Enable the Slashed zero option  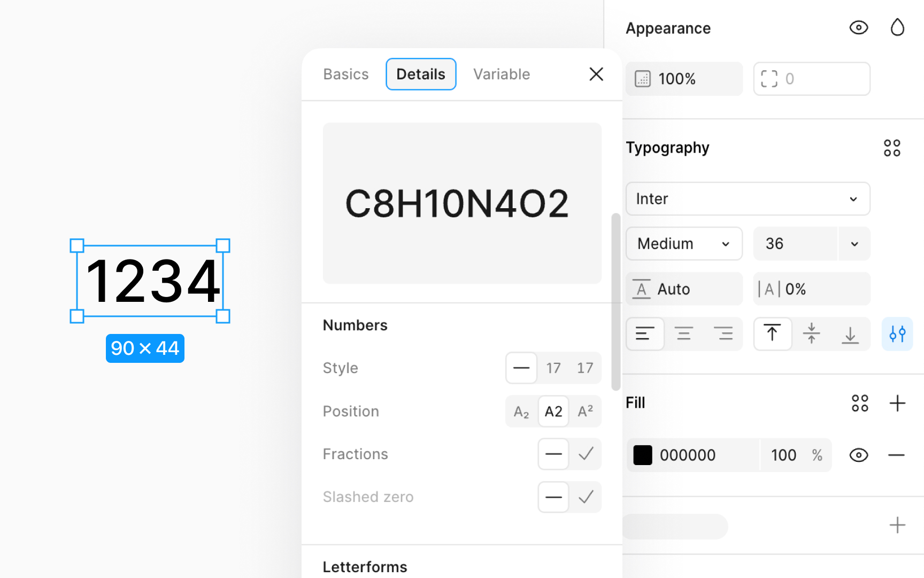click(x=586, y=497)
